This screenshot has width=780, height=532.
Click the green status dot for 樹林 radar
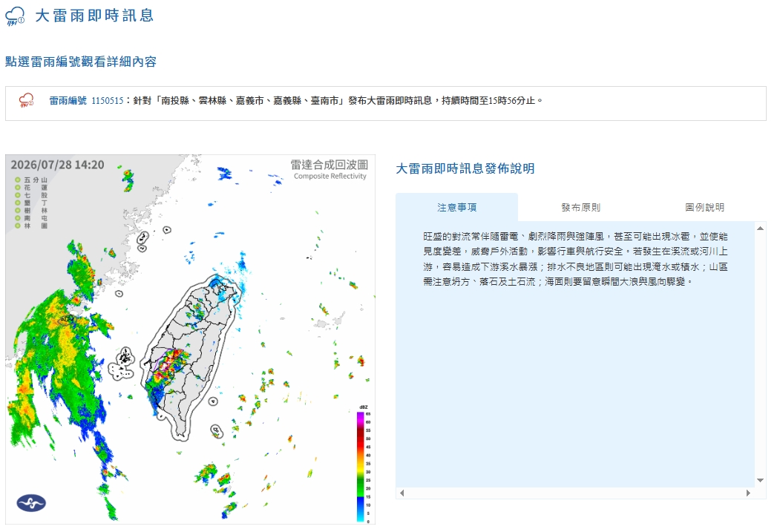click(x=18, y=210)
